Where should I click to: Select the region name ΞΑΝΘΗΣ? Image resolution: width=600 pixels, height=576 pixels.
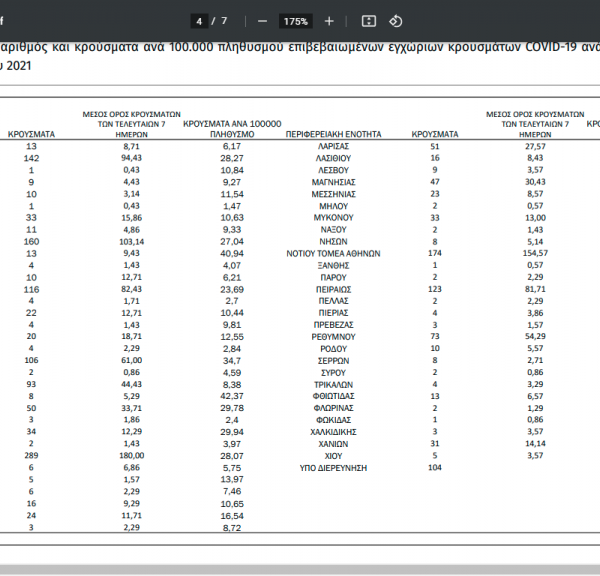[333, 266]
